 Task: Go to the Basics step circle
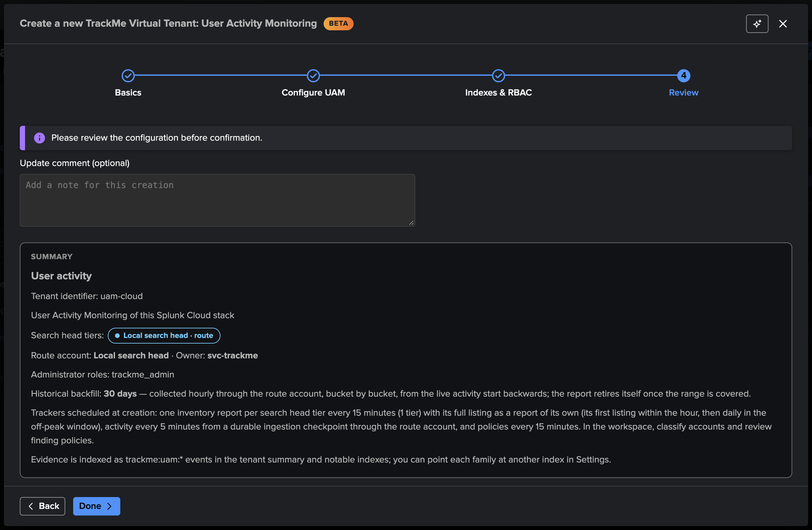click(128, 76)
